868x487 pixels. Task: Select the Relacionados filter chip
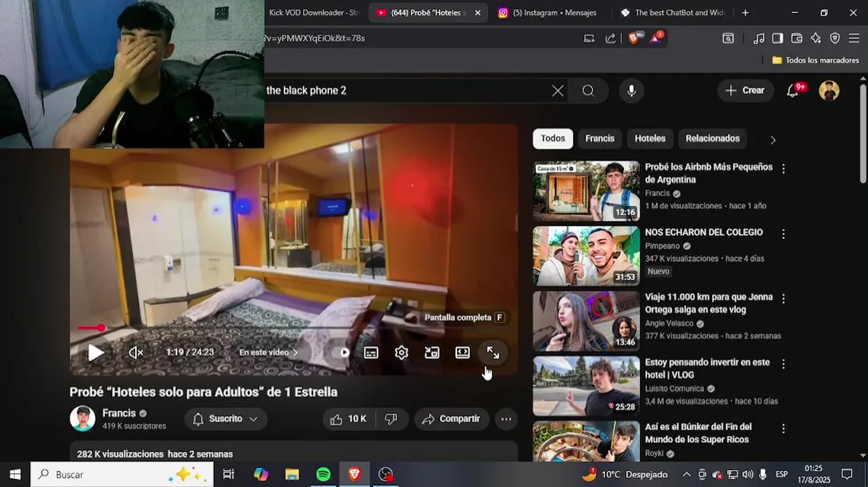(713, 139)
